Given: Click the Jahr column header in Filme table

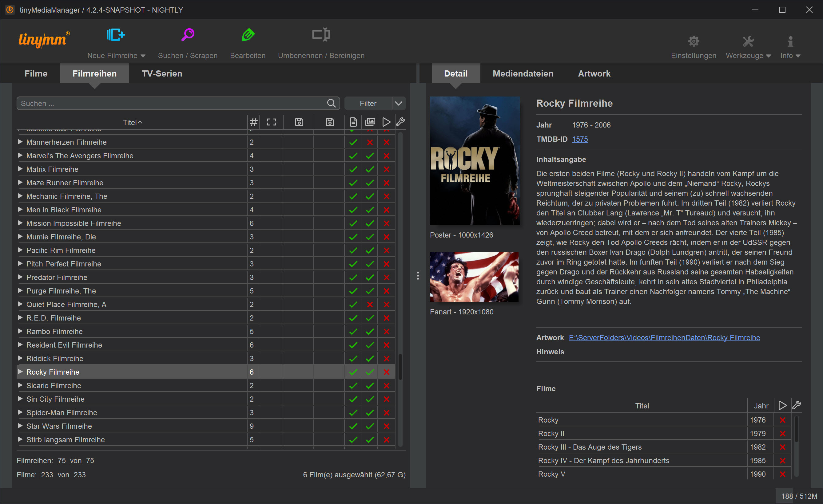Looking at the screenshot, I should [761, 406].
